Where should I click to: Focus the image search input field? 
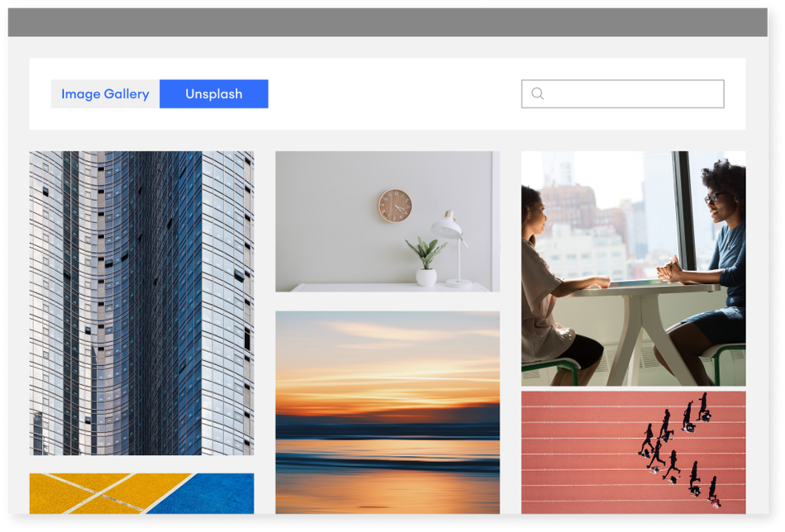[622, 93]
